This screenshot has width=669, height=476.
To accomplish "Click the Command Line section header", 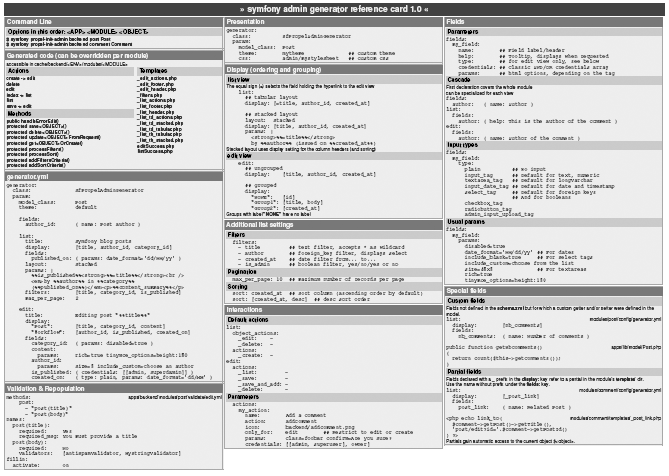I will [32, 21].
